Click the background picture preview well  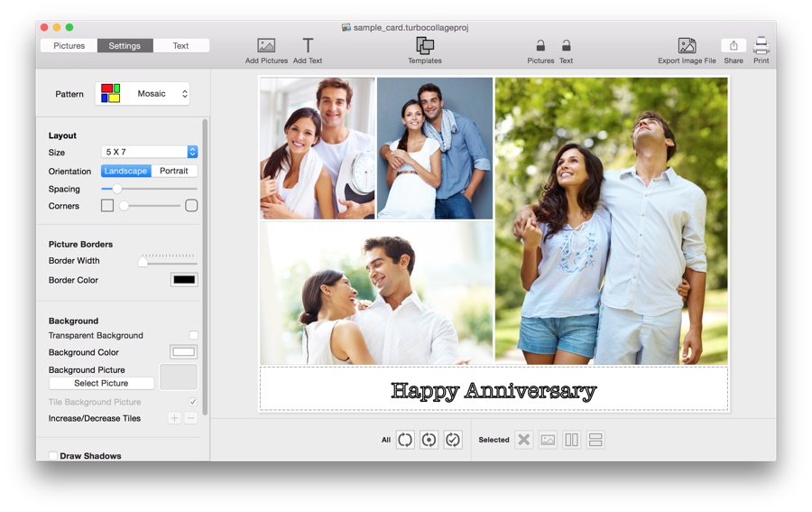coord(178,377)
